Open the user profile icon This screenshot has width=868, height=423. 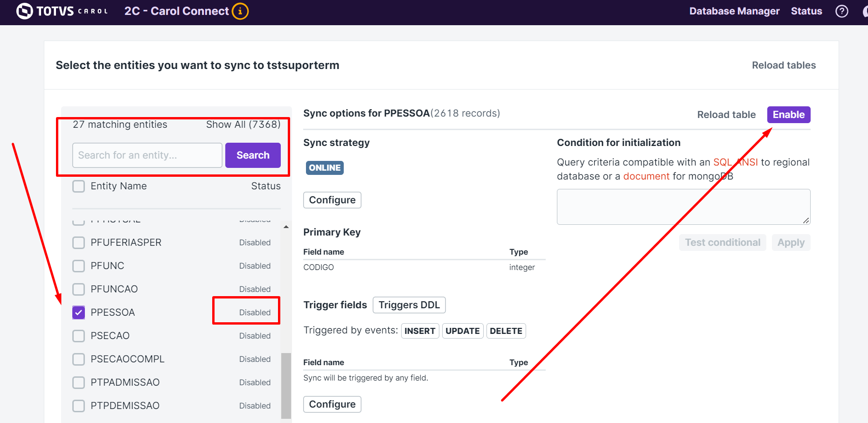coord(865,11)
